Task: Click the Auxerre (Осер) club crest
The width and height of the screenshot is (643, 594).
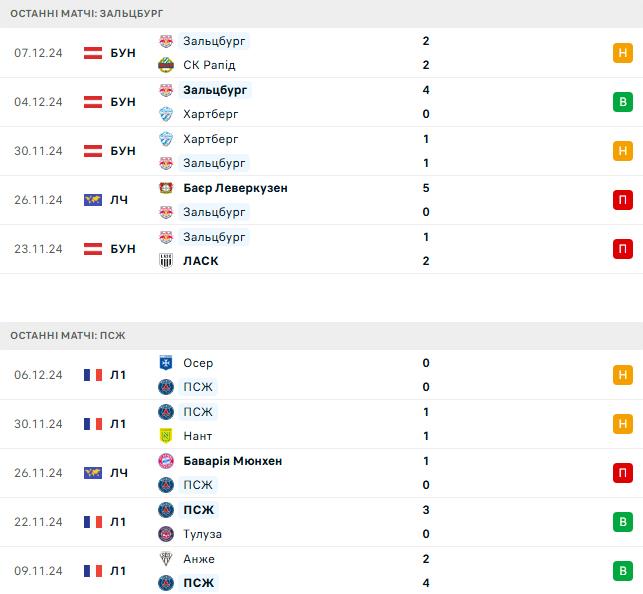Action: 166,363
